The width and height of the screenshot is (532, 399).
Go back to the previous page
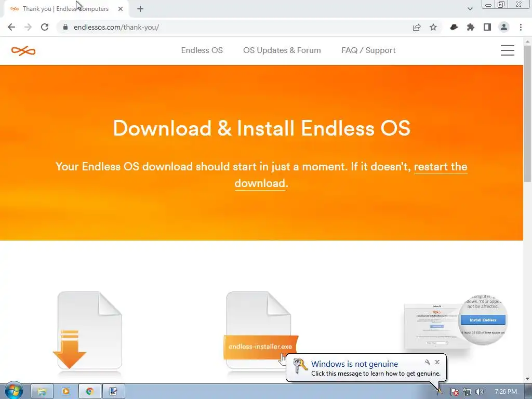(x=11, y=27)
